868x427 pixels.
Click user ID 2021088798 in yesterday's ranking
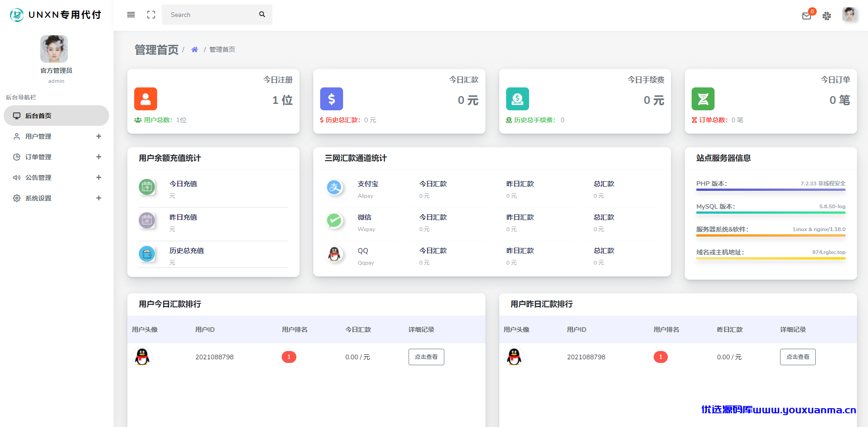tap(586, 357)
